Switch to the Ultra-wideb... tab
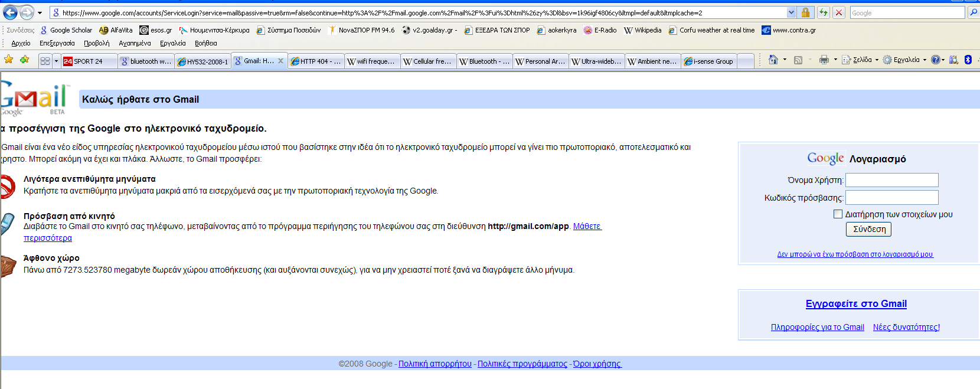This screenshot has width=980, height=389. pos(597,61)
